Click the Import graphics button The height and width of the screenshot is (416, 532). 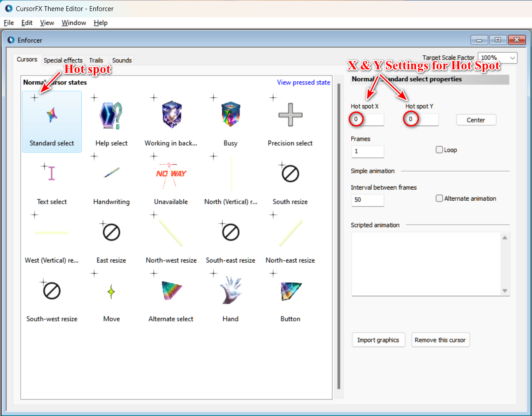click(378, 340)
